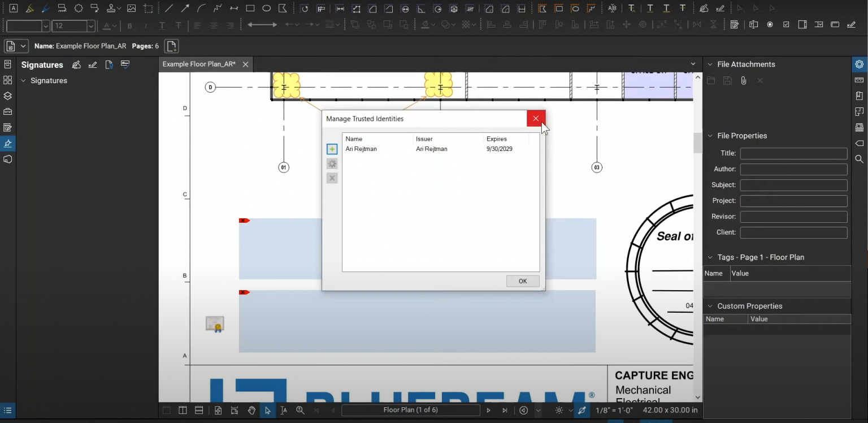
Task: Select the Text Box tool
Action: (x=14, y=8)
